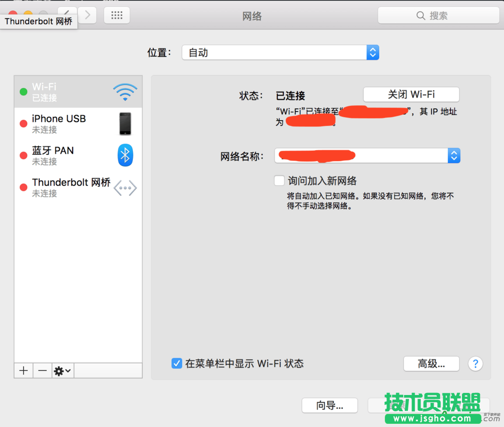This screenshot has height=427, width=504.
Task: Uncheck 在菜单栏中显示 Wi-Fi 状态
Action: [x=177, y=363]
